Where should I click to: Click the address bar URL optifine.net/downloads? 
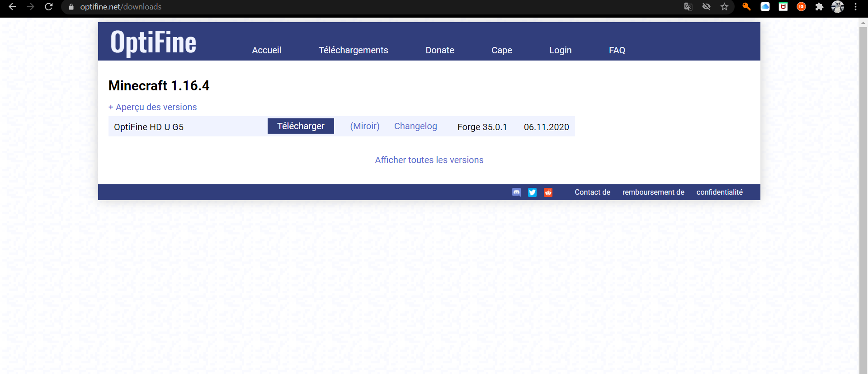121,7
